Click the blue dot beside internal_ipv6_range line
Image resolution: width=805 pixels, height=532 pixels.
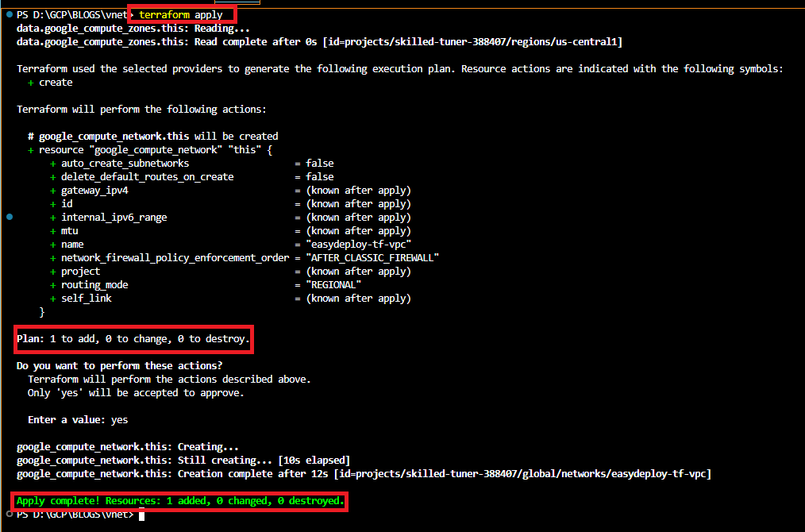click(10, 217)
